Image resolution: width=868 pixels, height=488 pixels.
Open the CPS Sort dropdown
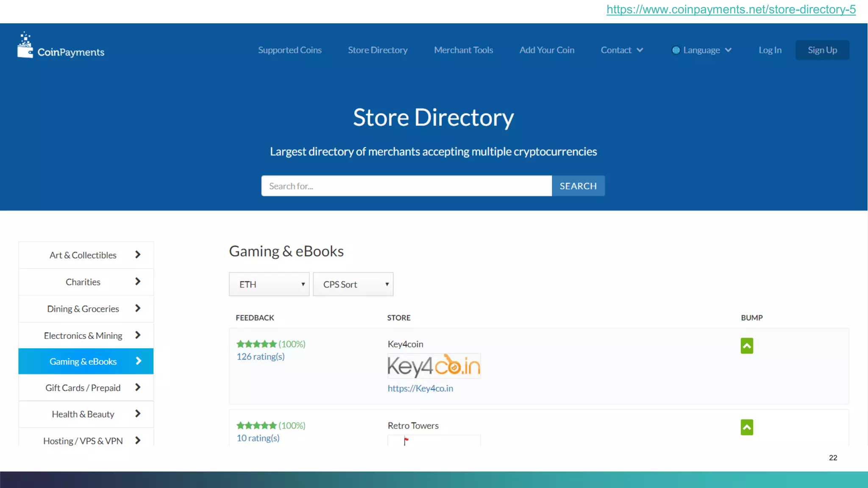coord(353,284)
